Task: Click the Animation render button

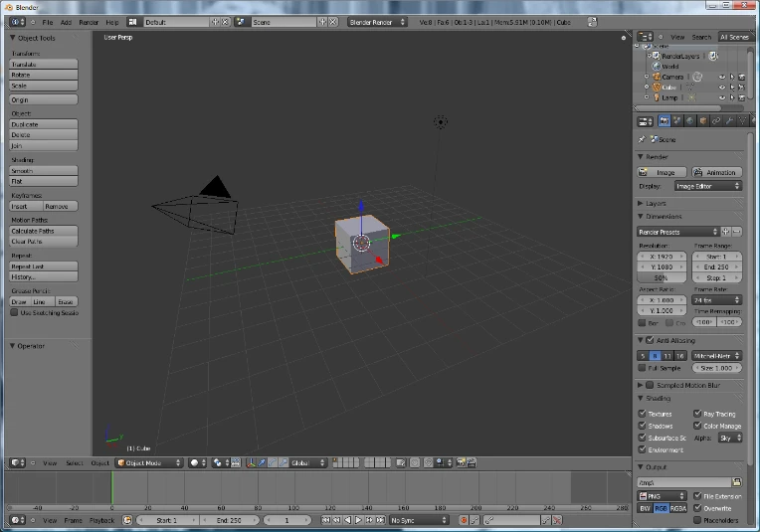Action: (x=716, y=172)
